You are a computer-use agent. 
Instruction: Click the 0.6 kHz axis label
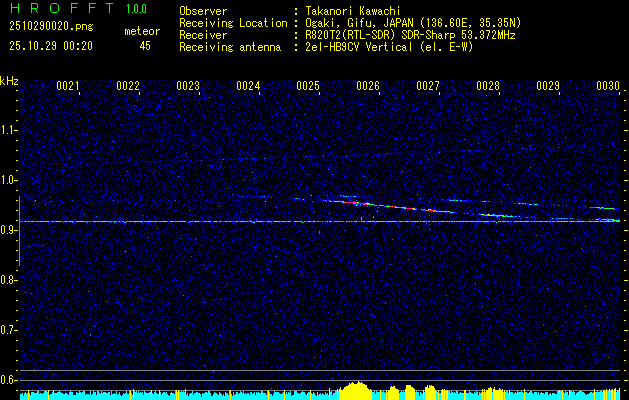click(x=8, y=380)
